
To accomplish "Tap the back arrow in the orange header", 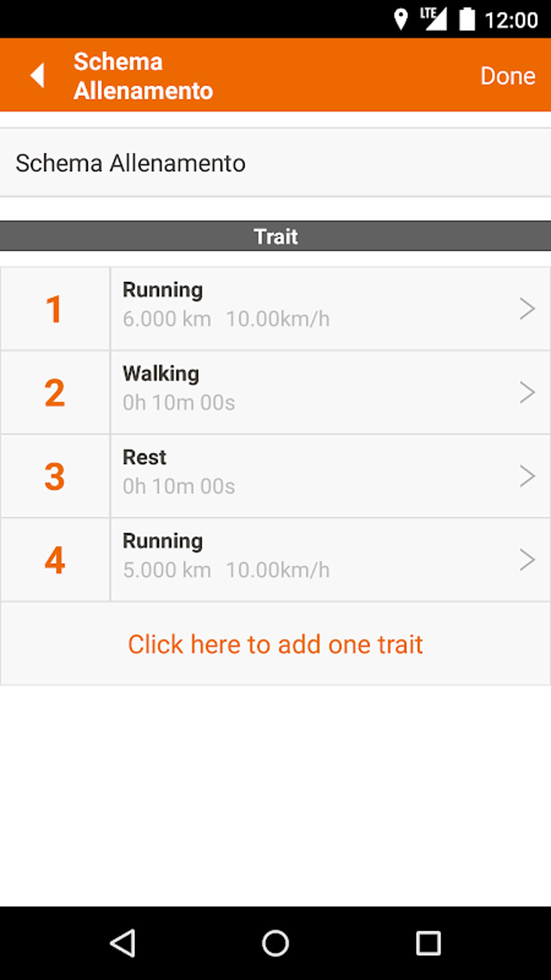I will (x=37, y=75).
